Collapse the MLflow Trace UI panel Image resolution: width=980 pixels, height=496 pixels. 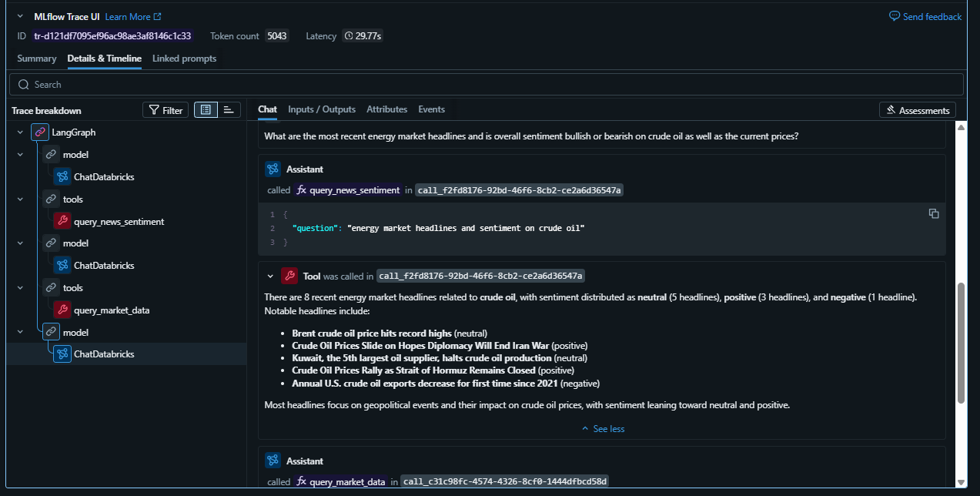pos(21,16)
